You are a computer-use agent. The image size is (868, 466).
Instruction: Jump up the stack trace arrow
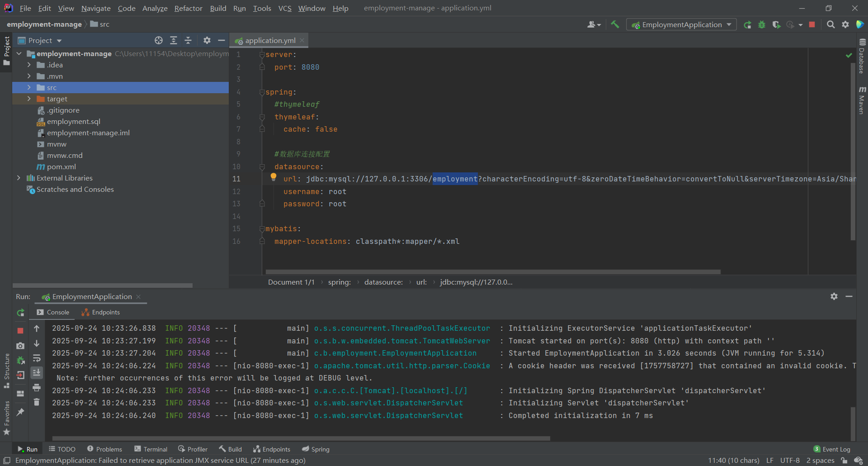(x=37, y=328)
